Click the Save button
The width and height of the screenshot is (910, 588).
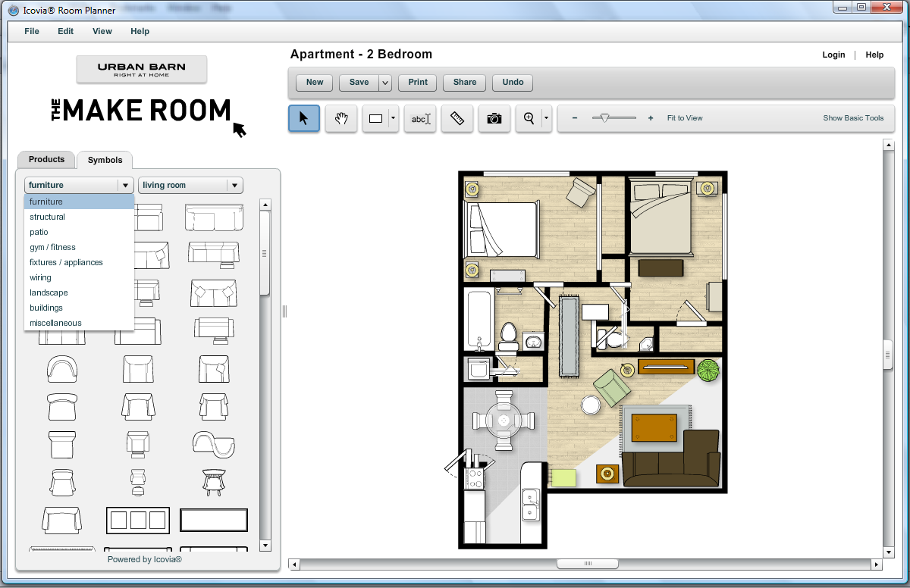(x=359, y=83)
